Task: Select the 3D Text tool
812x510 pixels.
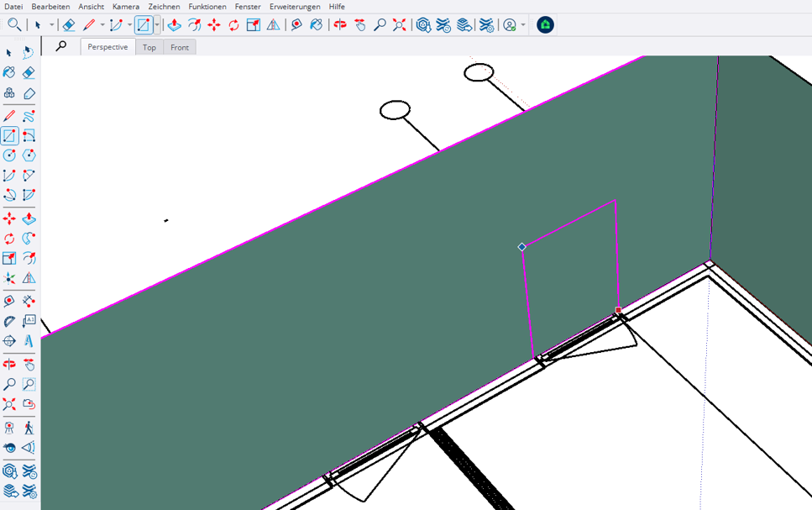Action: (29, 341)
